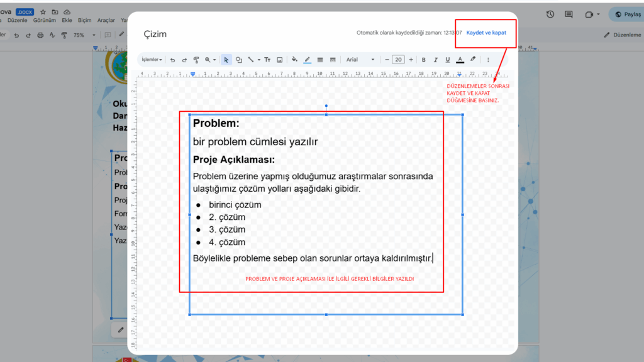
Task: Redo in the background Docs toolbar
Action: (x=28, y=35)
